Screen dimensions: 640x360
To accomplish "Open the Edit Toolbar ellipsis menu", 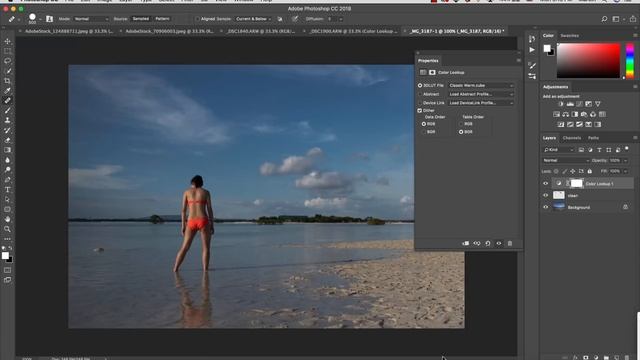I will point(7,239).
